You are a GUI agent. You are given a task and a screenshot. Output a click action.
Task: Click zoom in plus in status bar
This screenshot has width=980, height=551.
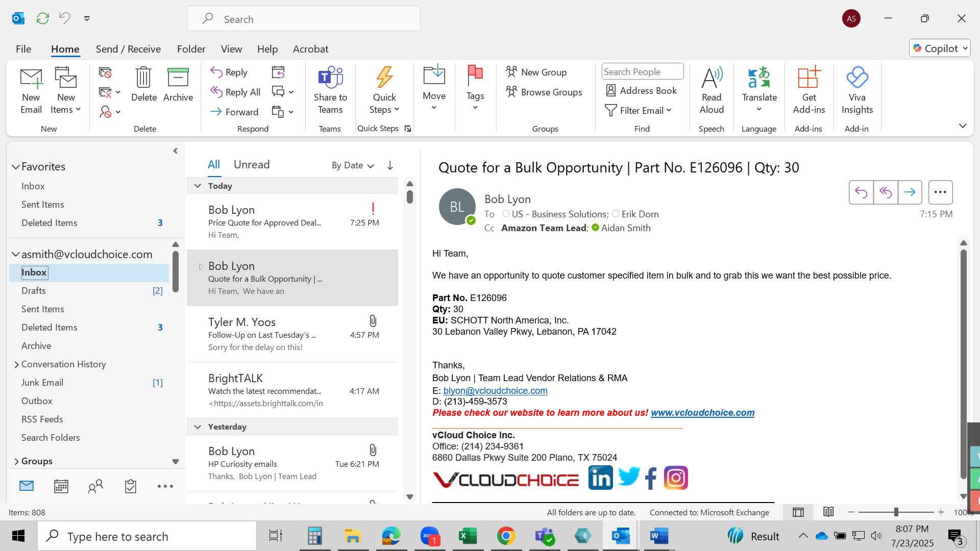click(941, 512)
